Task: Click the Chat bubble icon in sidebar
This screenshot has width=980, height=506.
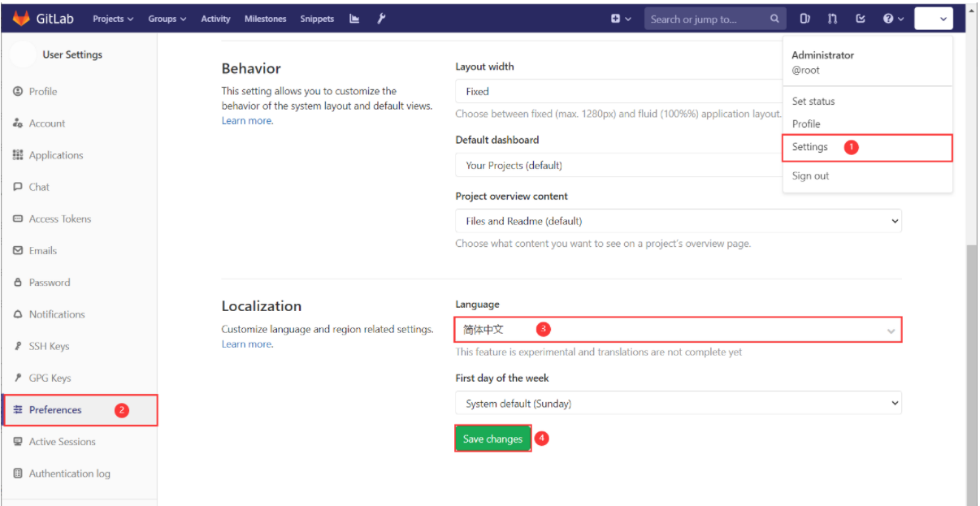Action: tap(18, 187)
